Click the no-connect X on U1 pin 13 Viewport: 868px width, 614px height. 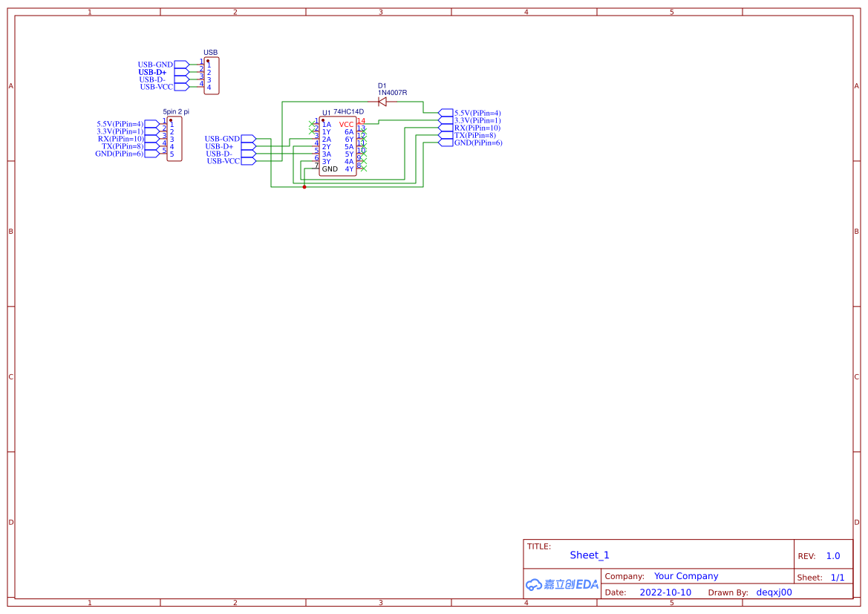point(364,133)
